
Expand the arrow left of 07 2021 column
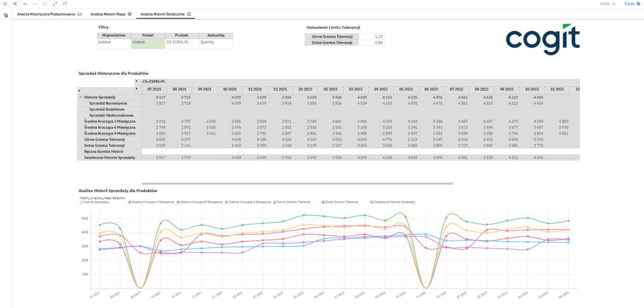tap(137, 89)
